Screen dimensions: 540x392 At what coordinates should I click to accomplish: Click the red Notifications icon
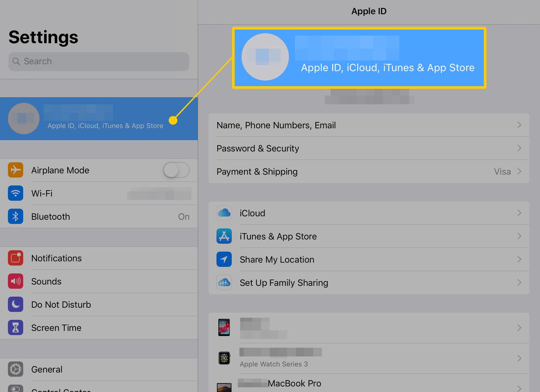[x=15, y=258]
